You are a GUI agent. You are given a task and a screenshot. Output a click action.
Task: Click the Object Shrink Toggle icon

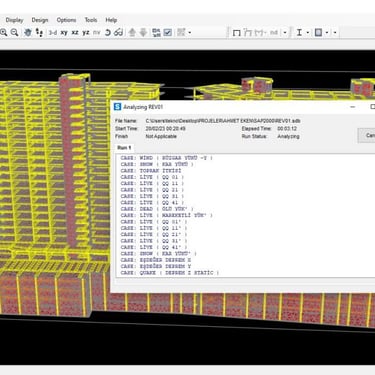156,32
